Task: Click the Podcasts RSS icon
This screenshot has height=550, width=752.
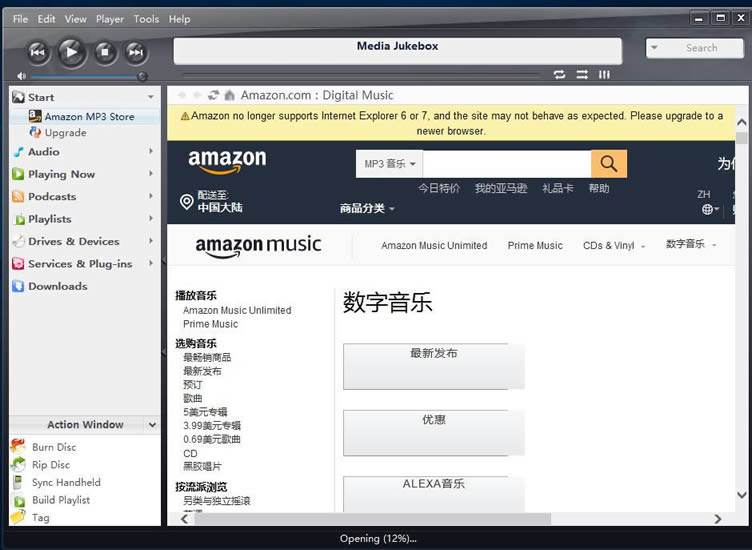Action: (x=18, y=197)
